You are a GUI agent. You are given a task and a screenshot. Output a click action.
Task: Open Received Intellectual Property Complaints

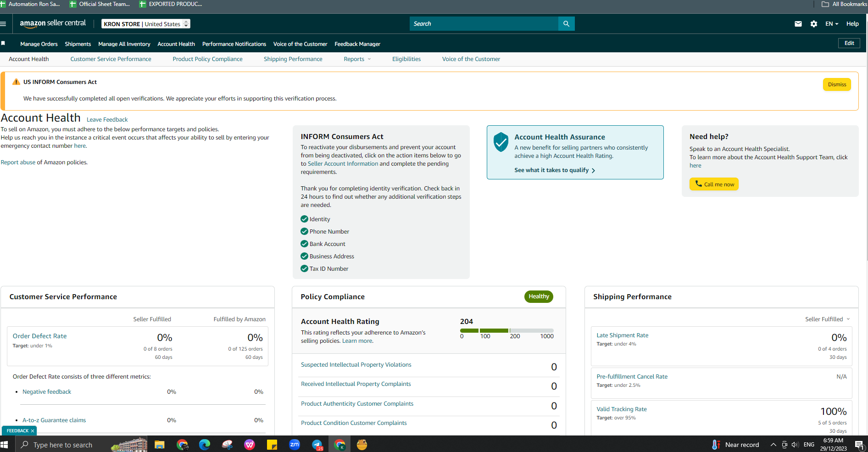tap(356, 384)
